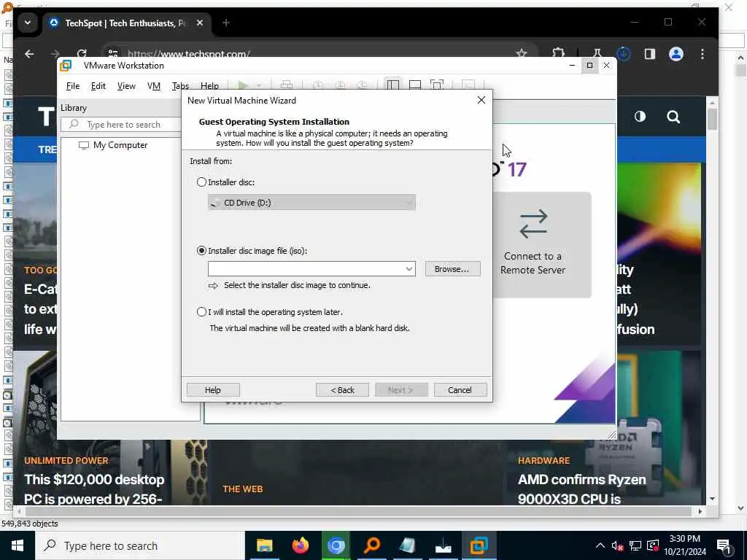
Task: Click into the ISO image path field
Action: tap(306, 269)
